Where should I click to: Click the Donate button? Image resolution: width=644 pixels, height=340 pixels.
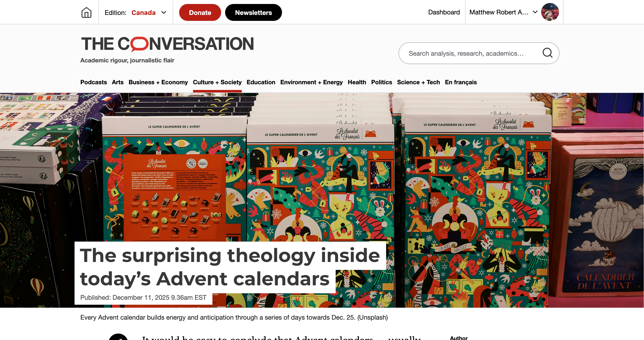click(x=200, y=12)
